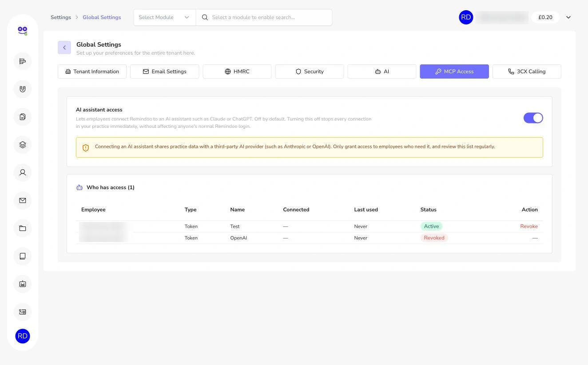
Task: Switch to the Email Settings tab
Action: pos(164,71)
